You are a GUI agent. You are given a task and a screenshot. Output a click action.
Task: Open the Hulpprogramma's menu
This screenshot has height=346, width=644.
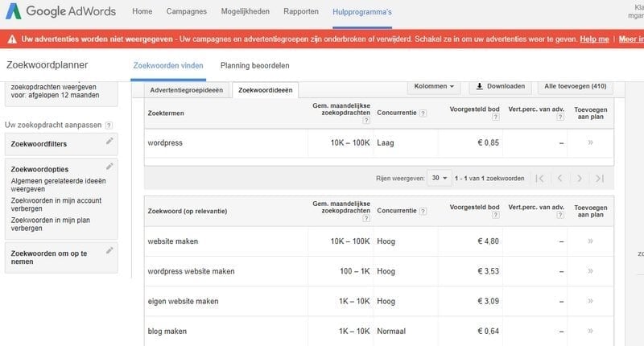pos(362,12)
